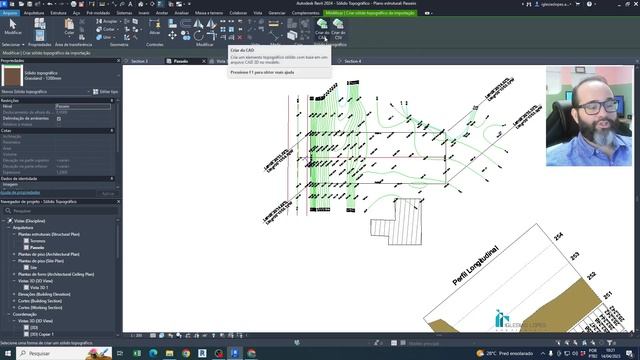Viewport: 640px width, 360px height.
Task: Open Excel from taskbar
Action: tap(137, 353)
